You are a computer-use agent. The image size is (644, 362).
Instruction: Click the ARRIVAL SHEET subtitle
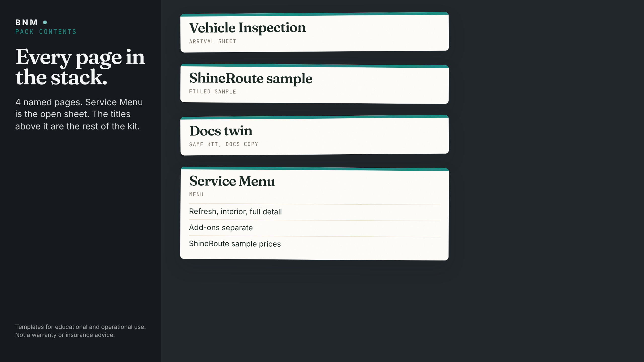point(213,41)
